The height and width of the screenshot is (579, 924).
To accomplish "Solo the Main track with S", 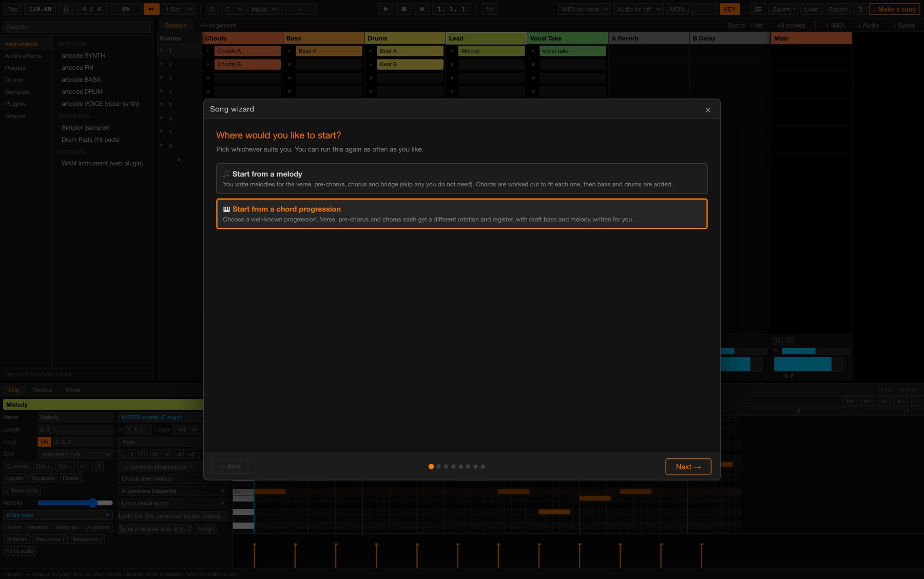I will point(790,341).
